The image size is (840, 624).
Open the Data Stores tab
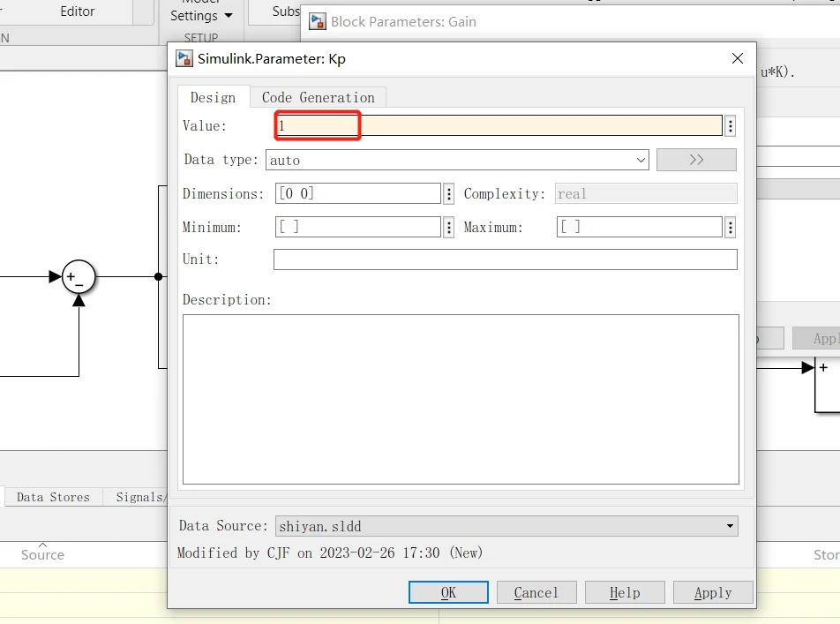click(53, 497)
